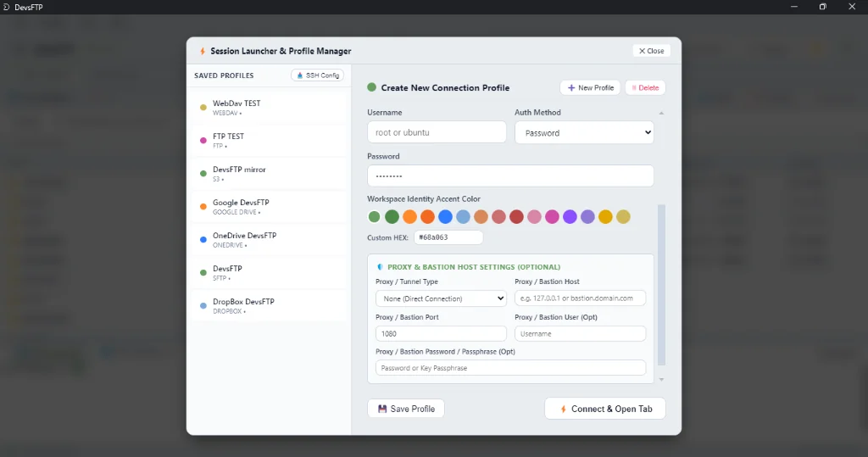Select the OneDrive DevsFTP profile
Screen dimensions: 868x457
pyautogui.click(x=269, y=239)
